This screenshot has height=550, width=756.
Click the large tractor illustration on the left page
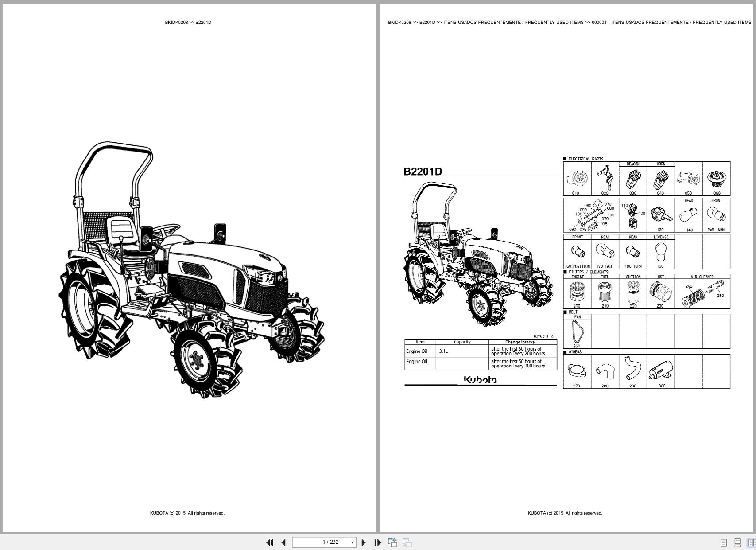click(x=191, y=269)
